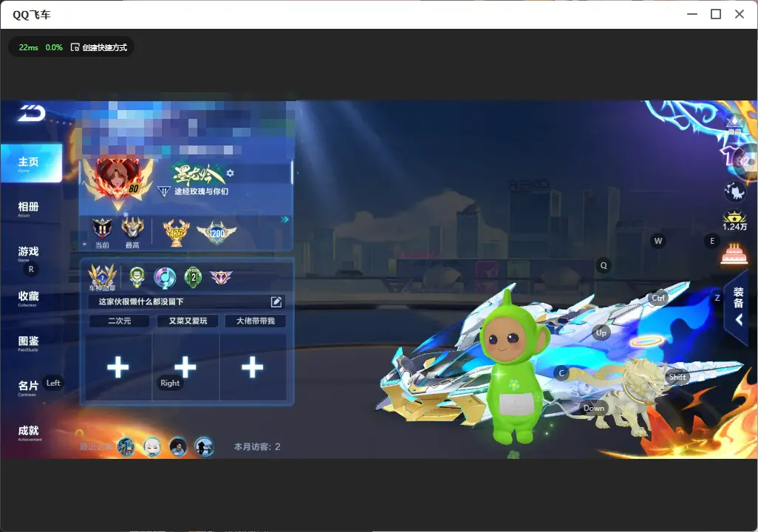Select the 车神勋章 medal icon
This screenshot has width=758, height=532.
103,277
